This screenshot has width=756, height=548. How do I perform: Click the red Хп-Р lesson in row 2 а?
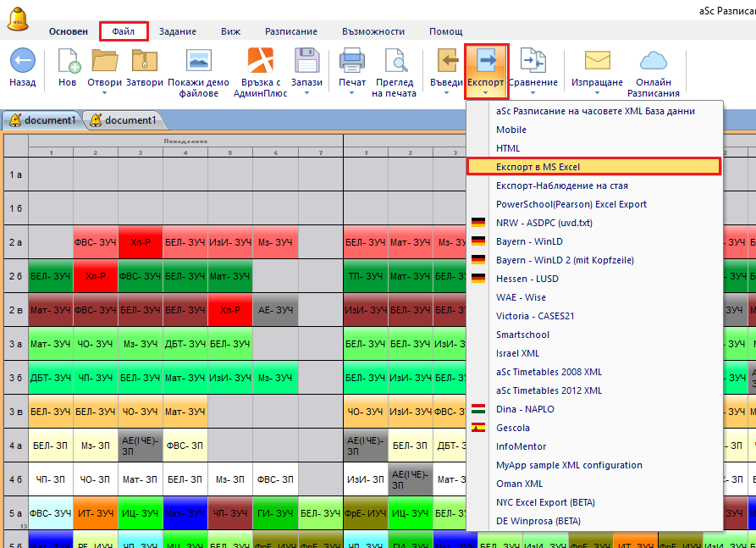pyautogui.click(x=141, y=242)
